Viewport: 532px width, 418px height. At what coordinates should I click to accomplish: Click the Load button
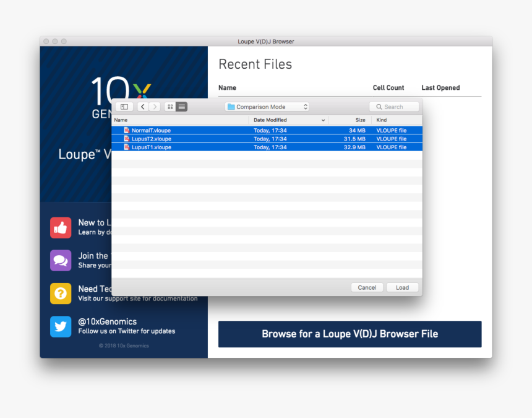pyautogui.click(x=402, y=287)
